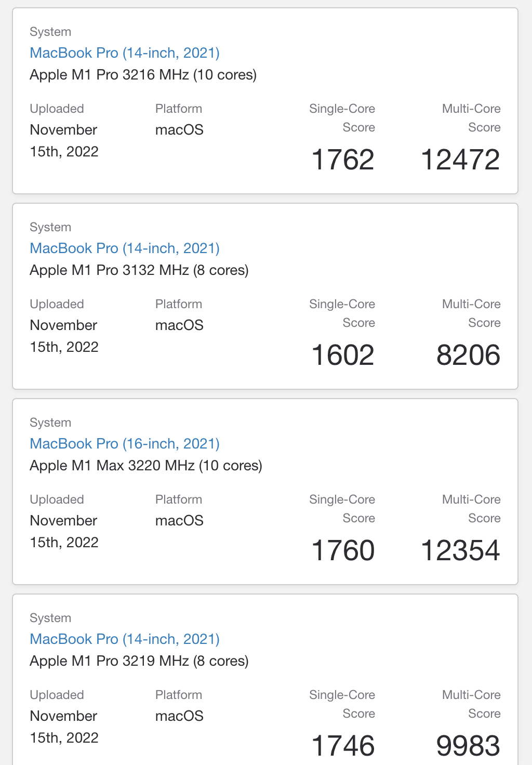This screenshot has width=532, height=765.
Task: Select the Apple M1 Pro 3132 MHz text
Action: click(139, 270)
